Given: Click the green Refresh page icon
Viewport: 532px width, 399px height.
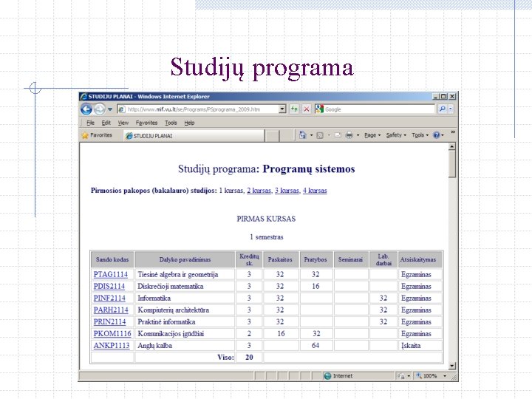Looking at the screenshot, I should point(294,109).
